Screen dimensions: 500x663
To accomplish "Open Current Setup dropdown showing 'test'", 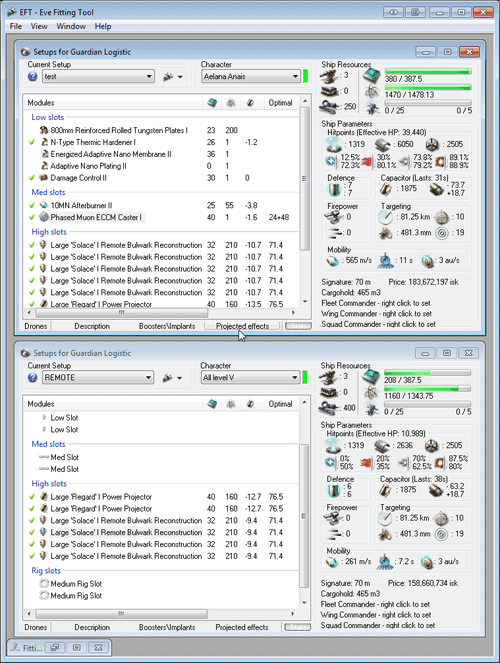I will click(98, 77).
